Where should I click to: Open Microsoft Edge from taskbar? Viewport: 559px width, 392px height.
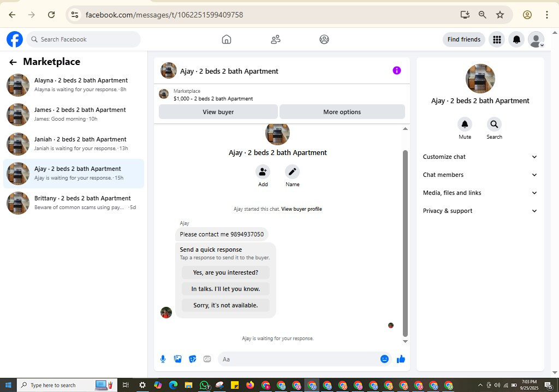(173, 385)
